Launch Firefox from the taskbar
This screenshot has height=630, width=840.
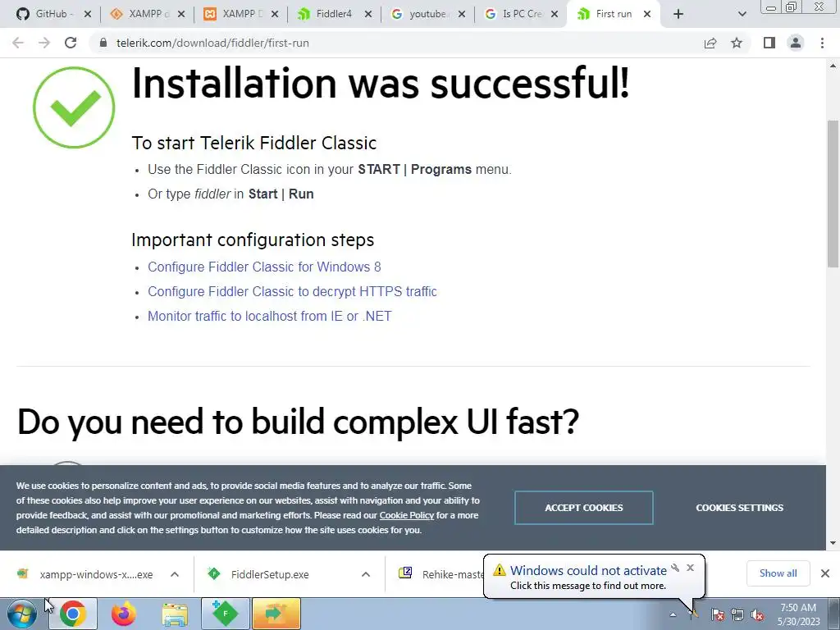[x=124, y=614]
